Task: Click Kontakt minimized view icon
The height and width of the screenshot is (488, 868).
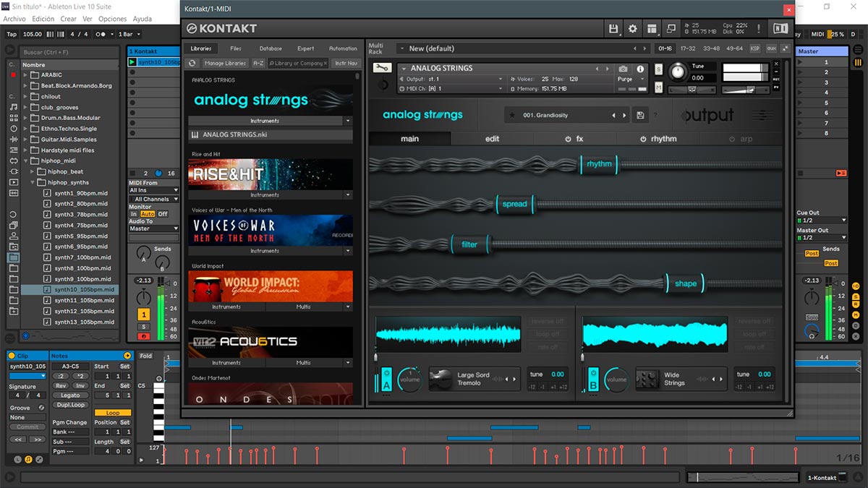Action: (671, 29)
